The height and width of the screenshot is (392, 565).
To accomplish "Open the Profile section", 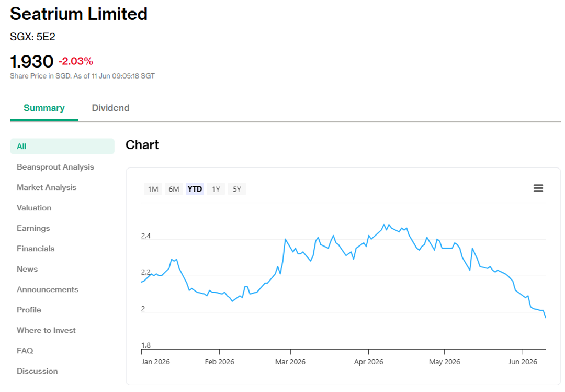I will (29, 310).
